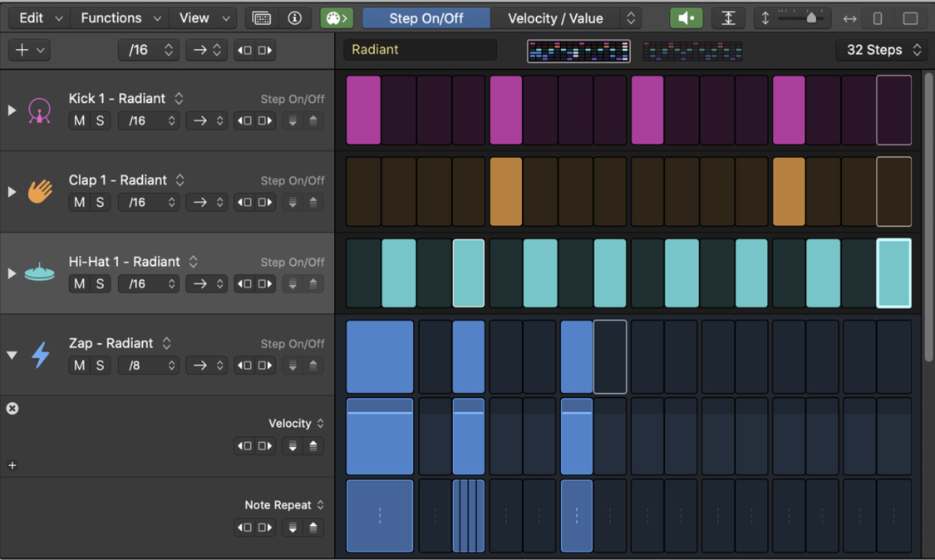
Task: Click the green speaker monitor icon
Action: [x=686, y=17]
